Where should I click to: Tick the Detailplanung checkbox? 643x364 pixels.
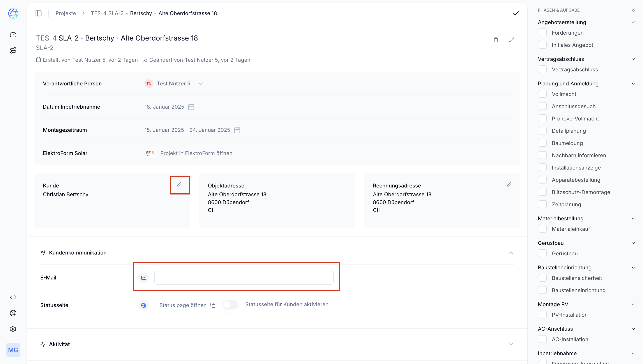click(542, 131)
